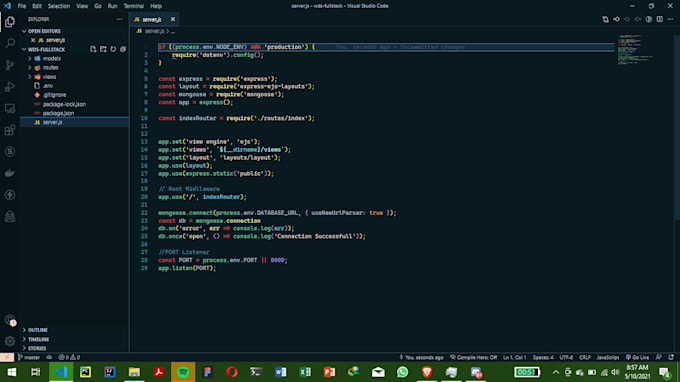Open the Extensions view
This screenshot has width=680, height=382.
click(10, 130)
